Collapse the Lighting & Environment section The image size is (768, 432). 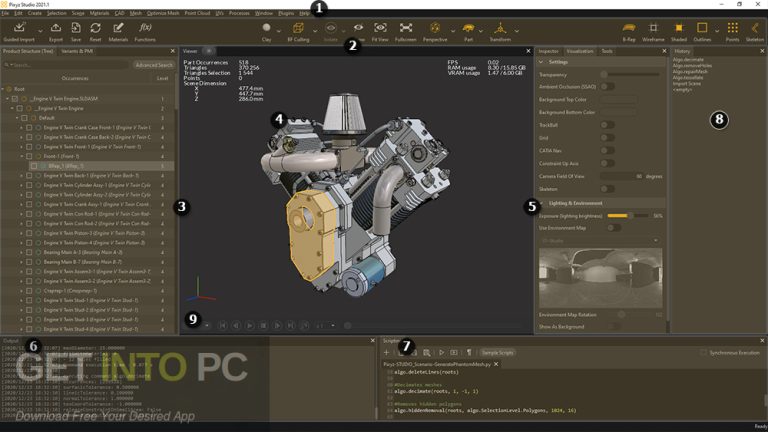543,203
